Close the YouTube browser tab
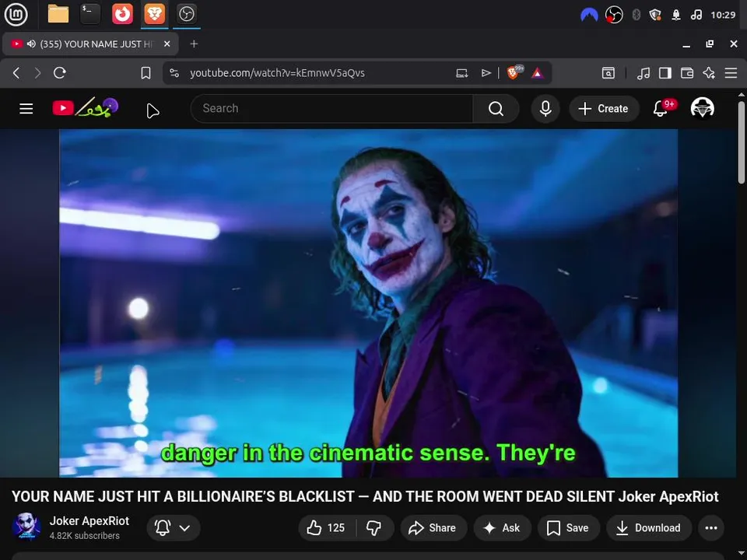Viewport: 747px width, 560px height. pos(167,44)
